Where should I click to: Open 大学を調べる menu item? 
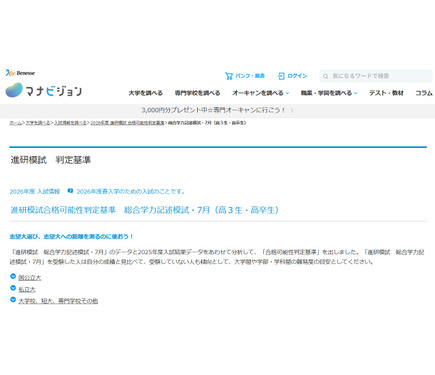click(146, 93)
